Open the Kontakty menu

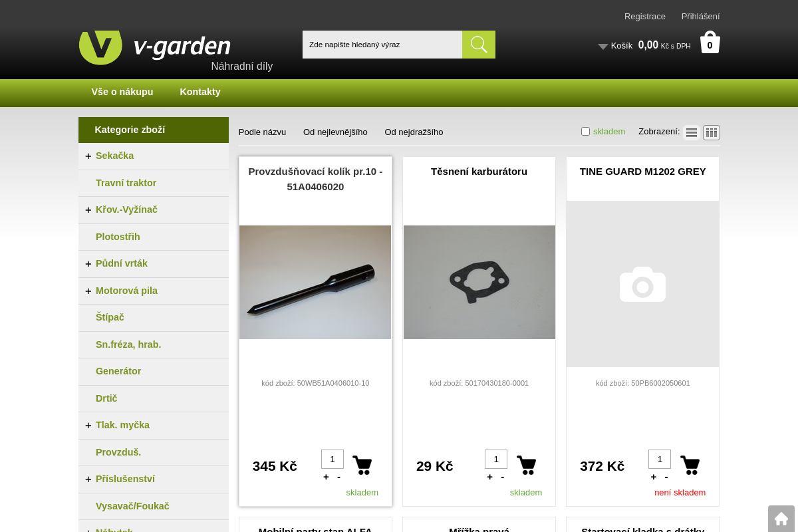(200, 92)
